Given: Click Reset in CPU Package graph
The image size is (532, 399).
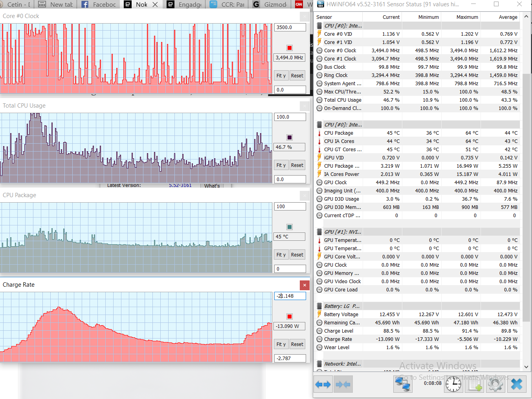Looking at the screenshot, I should (x=297, y=255).
